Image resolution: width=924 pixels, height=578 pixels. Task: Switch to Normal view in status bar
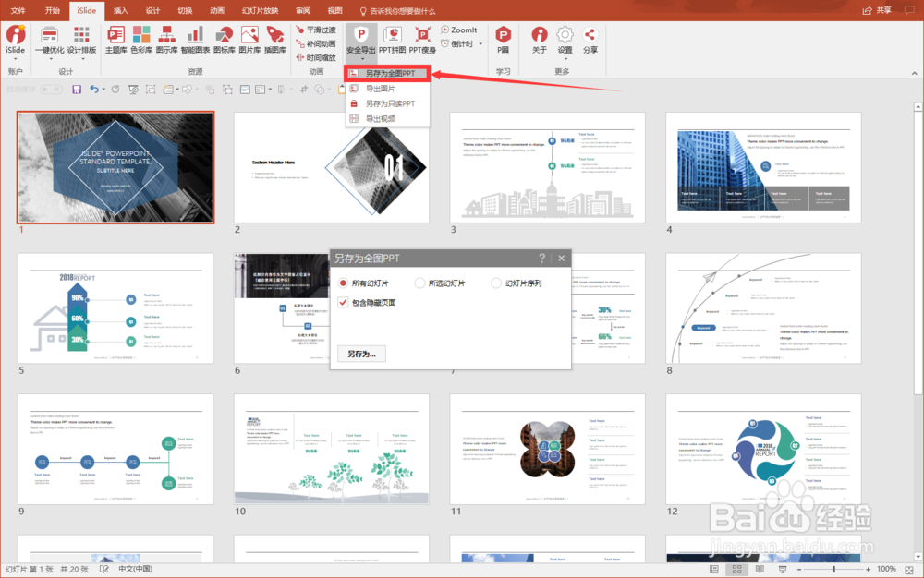point(714,569)
